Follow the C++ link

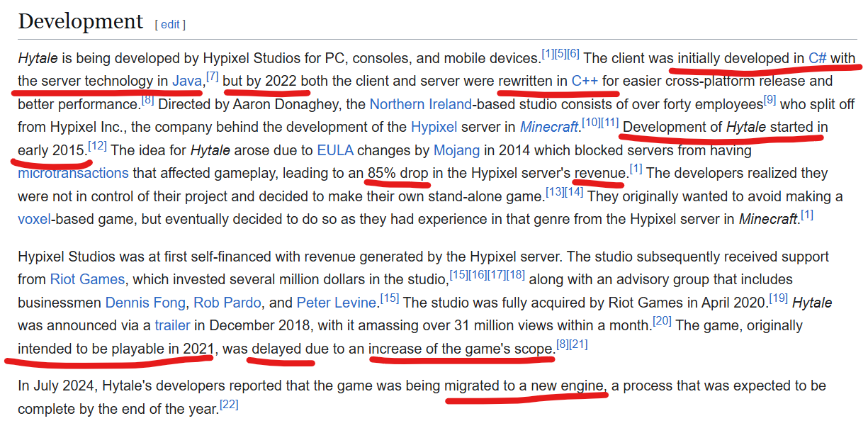585,81
